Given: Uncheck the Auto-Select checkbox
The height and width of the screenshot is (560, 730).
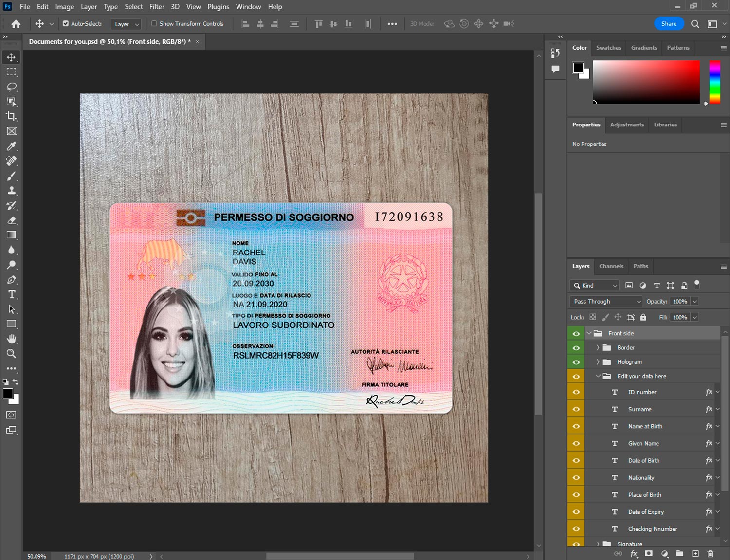Looking at the screenshot, I should point(66,23).
